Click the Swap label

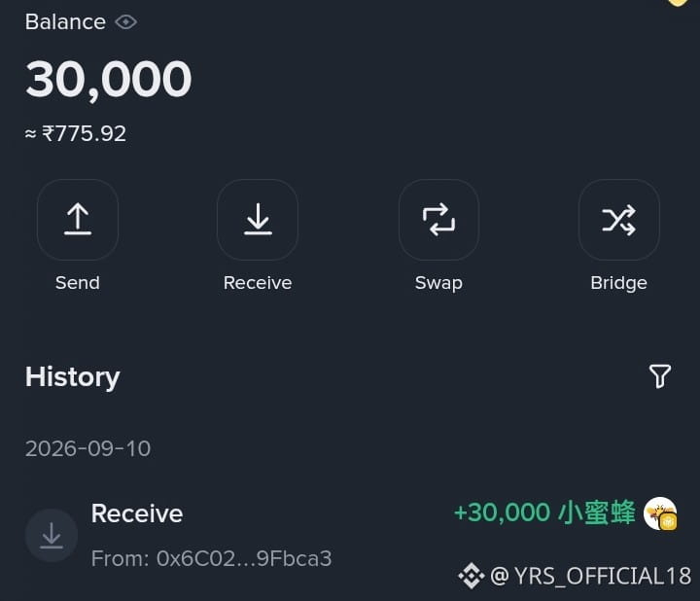[438, 283]
